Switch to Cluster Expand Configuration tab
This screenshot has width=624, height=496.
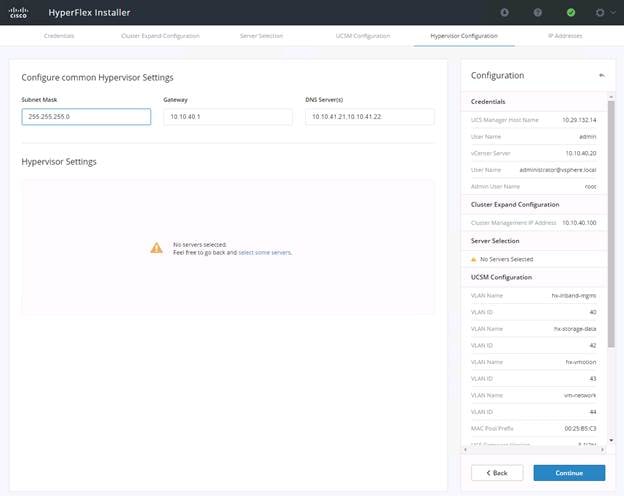160,36
